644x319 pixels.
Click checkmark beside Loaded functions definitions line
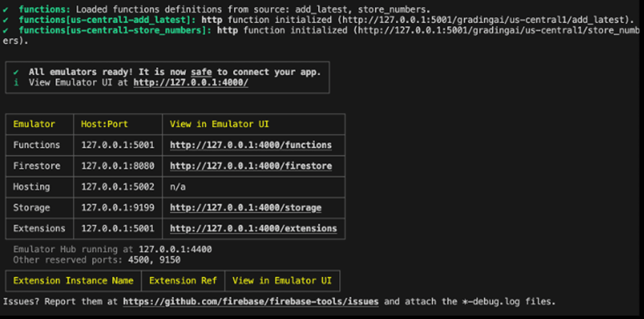click(x=5, y=9)
